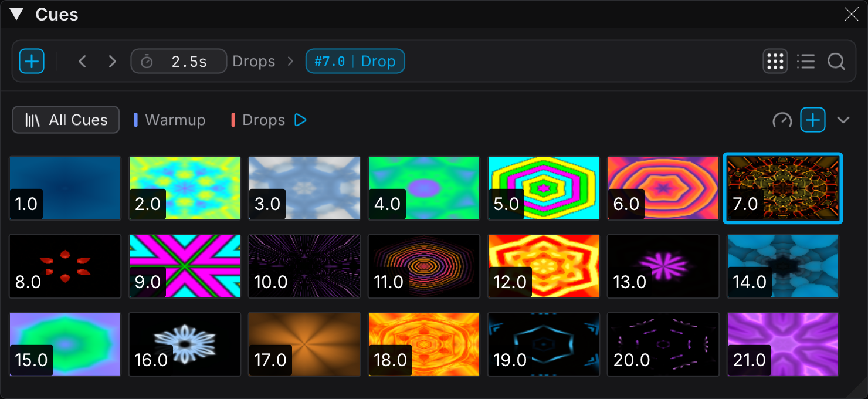Select cue 2.0 thumbnail

[x=185, y=188]
